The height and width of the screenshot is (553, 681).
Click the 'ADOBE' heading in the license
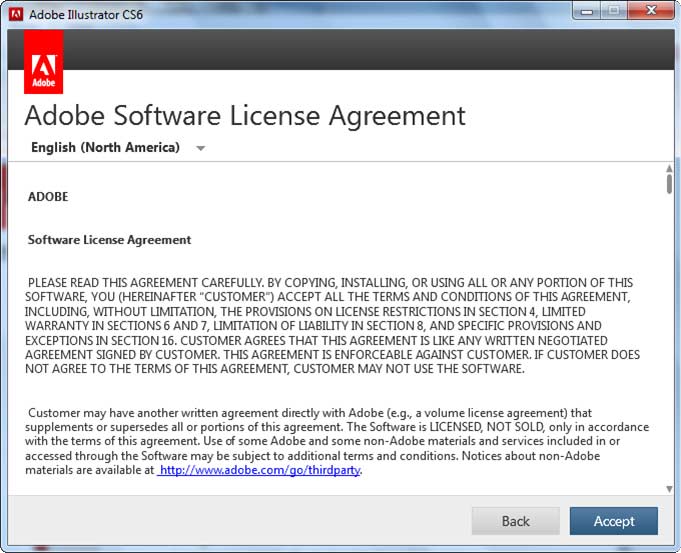[48, 197]
